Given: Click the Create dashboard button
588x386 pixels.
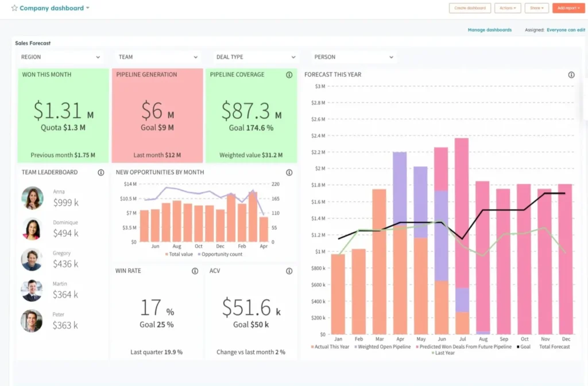Looking at the screenshot, I should (469, 7).
